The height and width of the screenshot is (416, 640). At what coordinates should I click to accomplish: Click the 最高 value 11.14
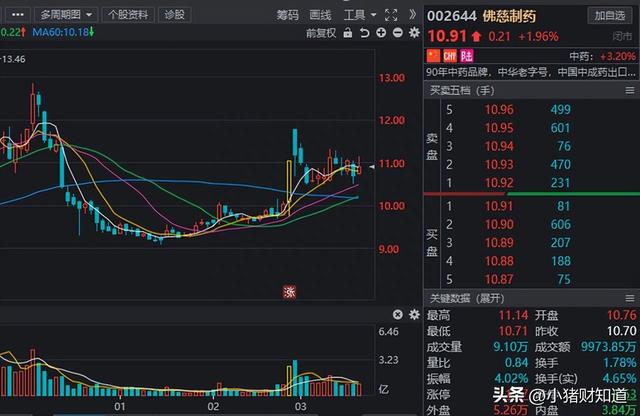pyautogui.click(x=513, y=315)
